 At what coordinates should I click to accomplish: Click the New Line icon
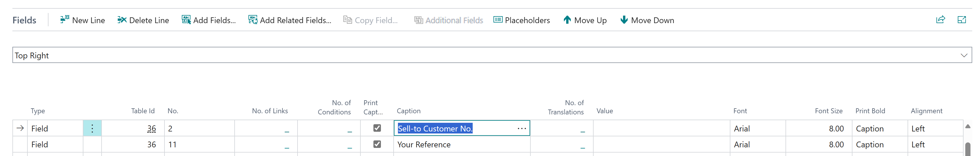pos(65,20)
